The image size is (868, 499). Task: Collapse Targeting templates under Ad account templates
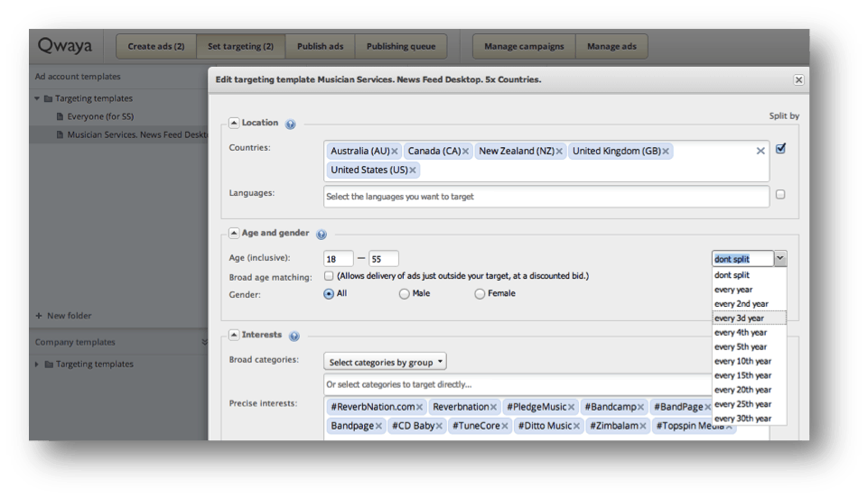click(x=37, y=98)
